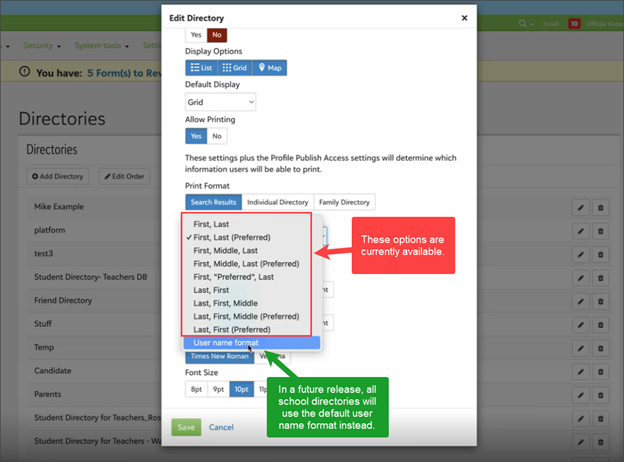Switch to Family Directory print tab

click(346, 202)
